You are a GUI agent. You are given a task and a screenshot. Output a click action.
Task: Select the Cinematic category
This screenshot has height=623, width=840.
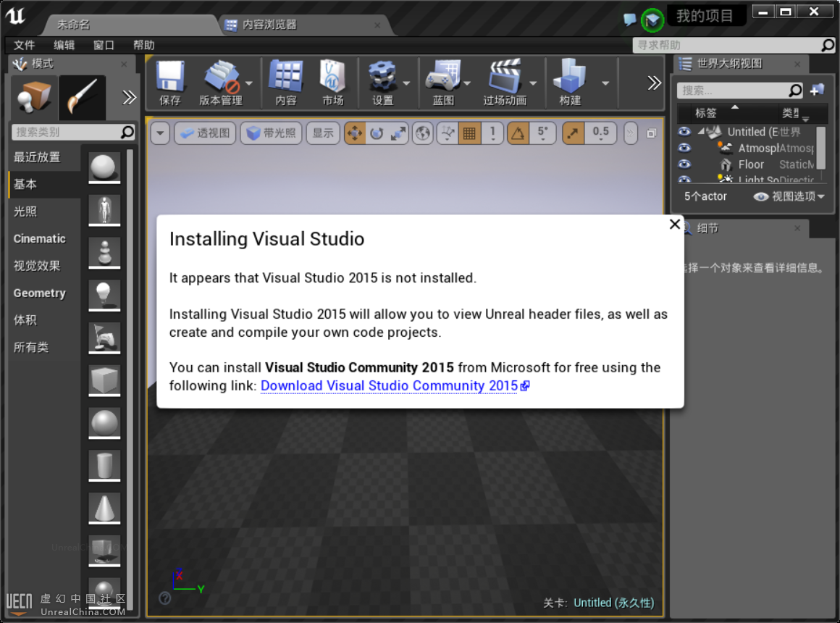pyautogui.click(x=44, y=238)
